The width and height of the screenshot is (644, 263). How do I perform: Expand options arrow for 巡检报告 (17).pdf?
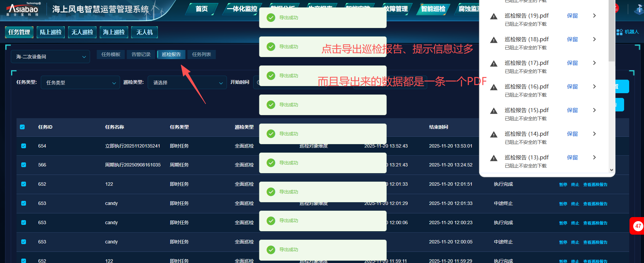coord(594,63)
